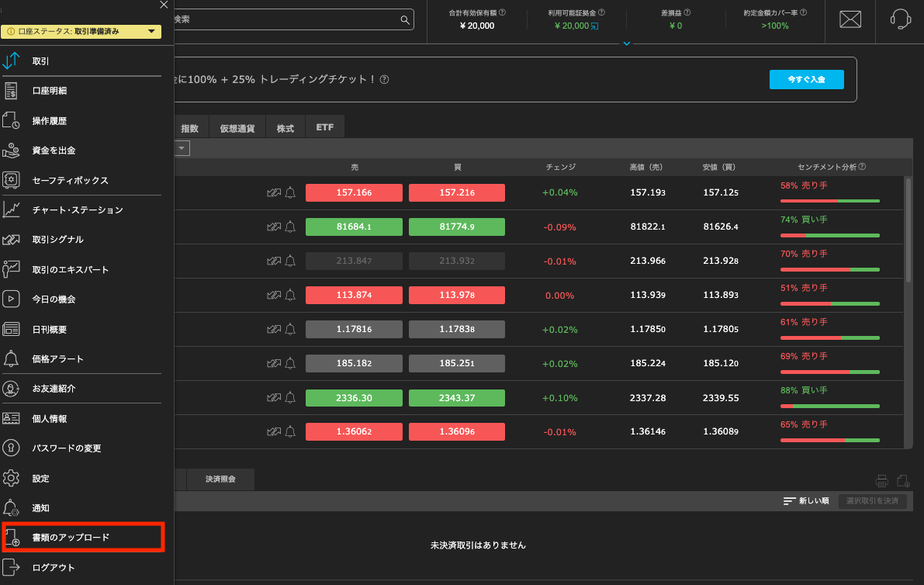Switch to the 株式 tab

tap(286, 128)
